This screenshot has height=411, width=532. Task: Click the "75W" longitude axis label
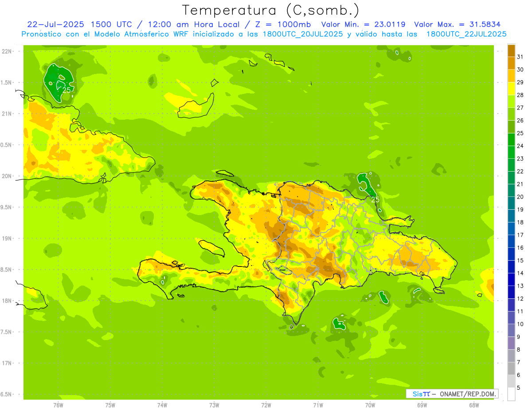[x=110, y=405]
